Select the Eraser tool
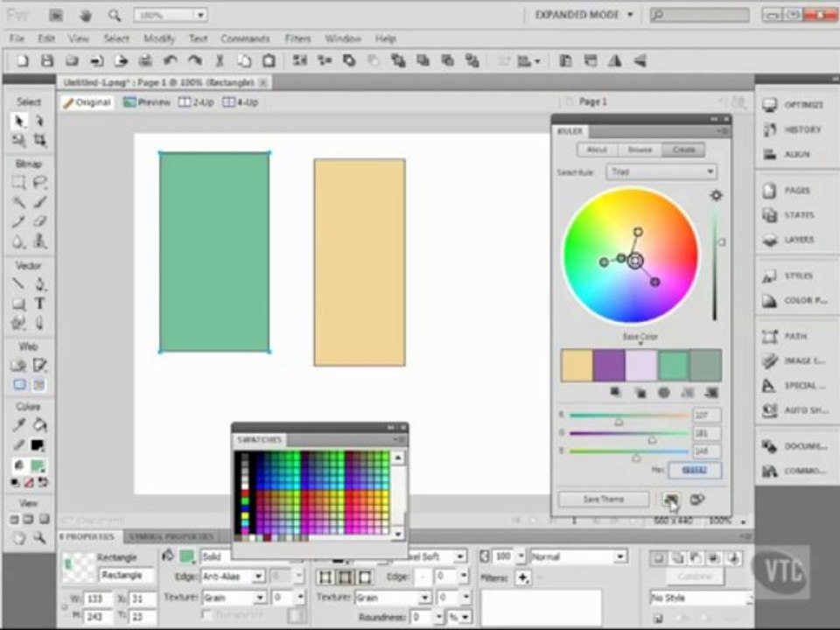The width and height of the screenshot is (840, 630). pyautogui.click(x=39, y=221)
